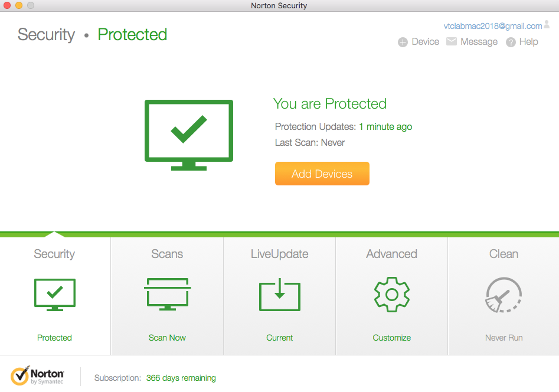Click the large green protected monitor icon

tap(189, 135)
